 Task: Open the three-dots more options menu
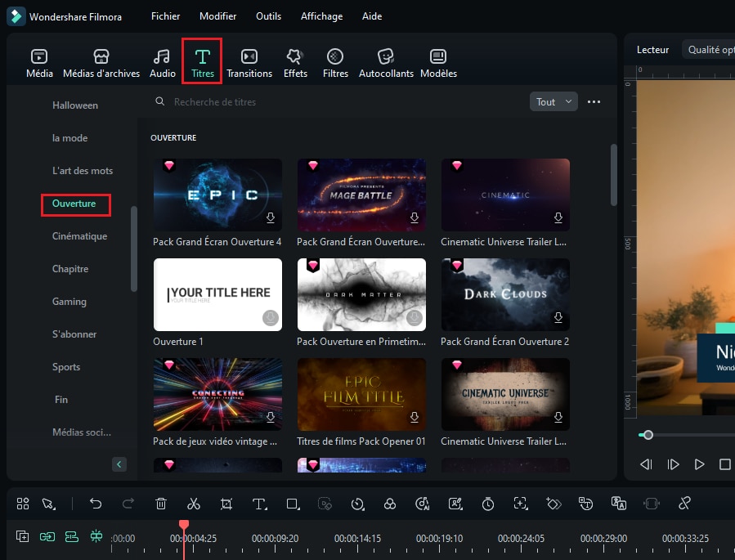pyautogui.click(x=594, y=101)
